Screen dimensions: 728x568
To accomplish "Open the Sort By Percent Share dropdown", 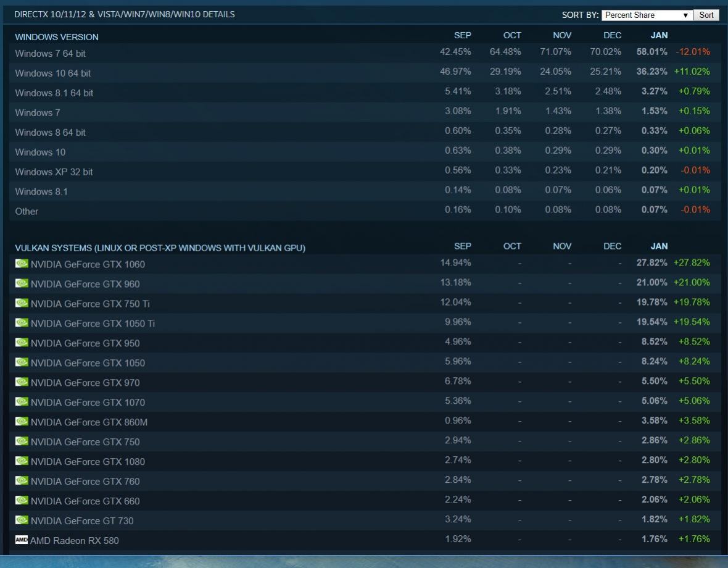I will coord(647,15).
